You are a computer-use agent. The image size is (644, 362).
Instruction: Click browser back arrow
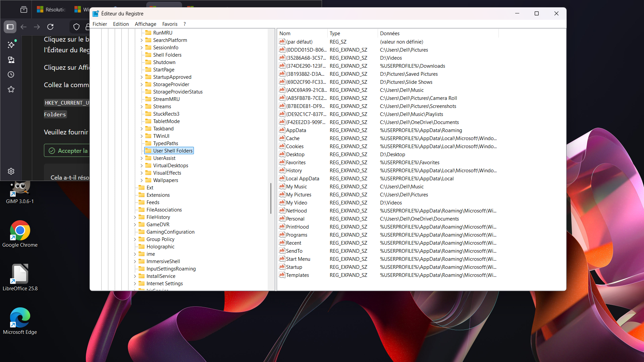tap(23, 27)
